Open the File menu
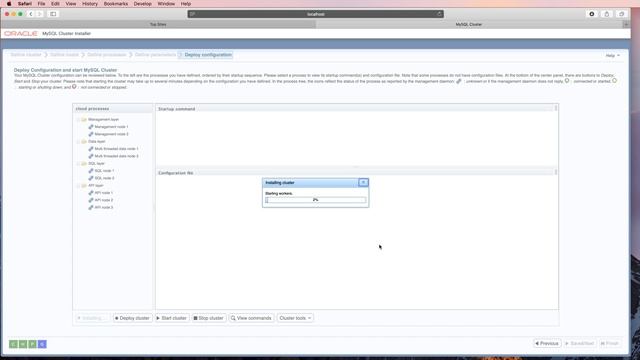640x360 pixels. [x=41, y=4]
